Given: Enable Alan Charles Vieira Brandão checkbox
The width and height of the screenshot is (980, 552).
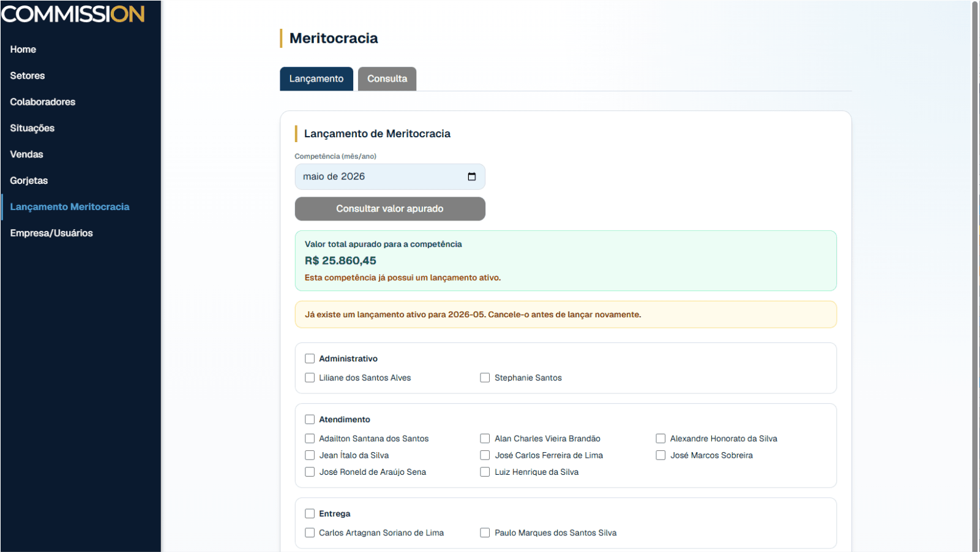Looking at the screenshot, I should (x=485, y=438).
